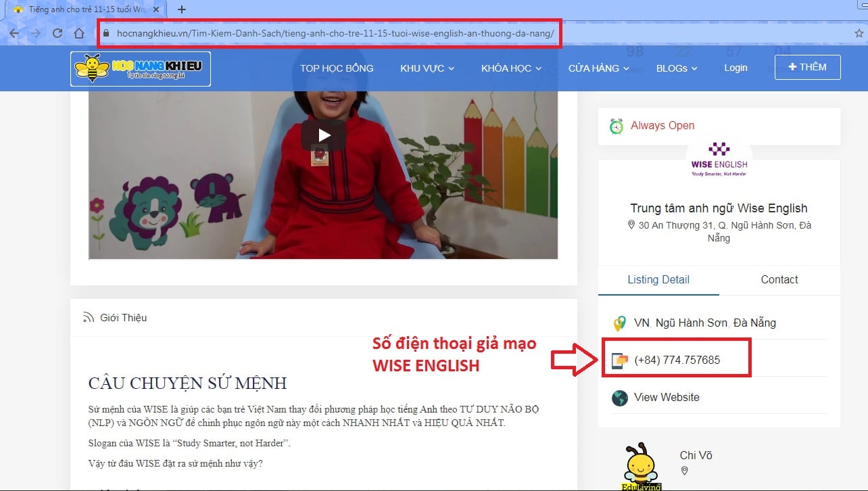Click the CÂU CHUYỆN SỨ MỆNH heading
This screenshot has width=868, height=491.
click(188, 383)
